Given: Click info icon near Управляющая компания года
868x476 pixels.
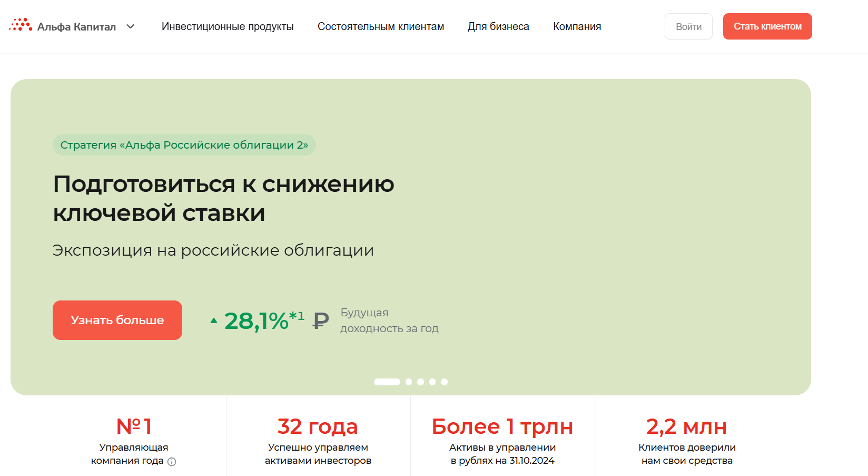Looking at the screenshot, I should point(172,462).
